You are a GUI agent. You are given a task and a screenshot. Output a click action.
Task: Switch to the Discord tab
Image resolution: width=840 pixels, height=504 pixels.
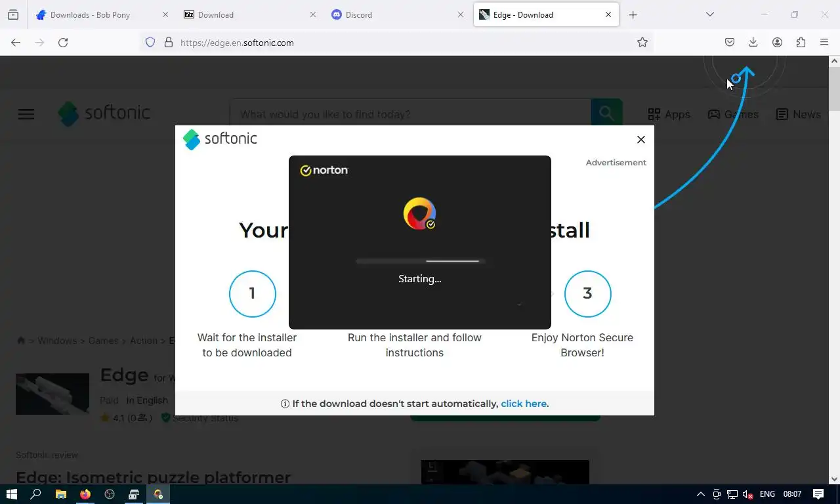pos(396,14)
